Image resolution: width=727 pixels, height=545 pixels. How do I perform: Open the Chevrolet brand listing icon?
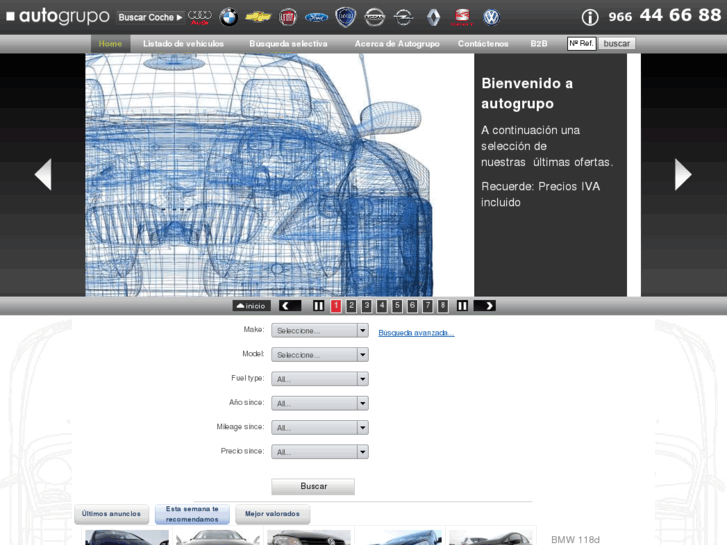tap(258, 17)
